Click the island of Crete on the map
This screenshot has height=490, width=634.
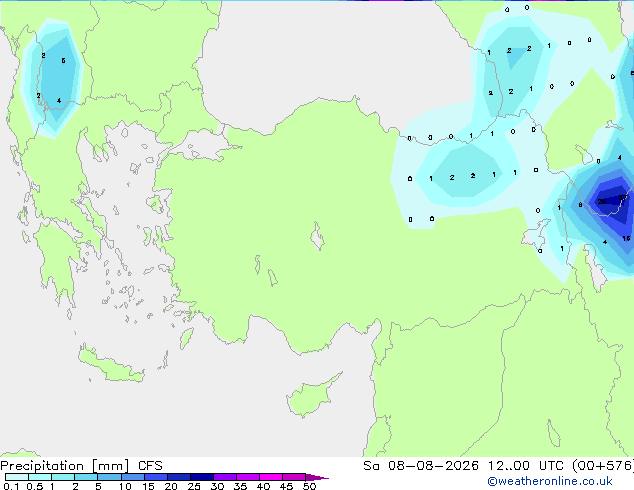(110, 365)
